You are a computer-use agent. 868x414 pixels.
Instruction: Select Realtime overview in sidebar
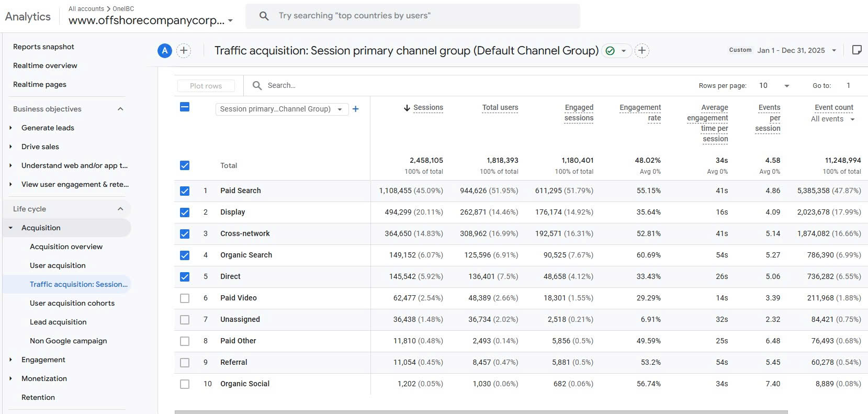coord(45,65)
